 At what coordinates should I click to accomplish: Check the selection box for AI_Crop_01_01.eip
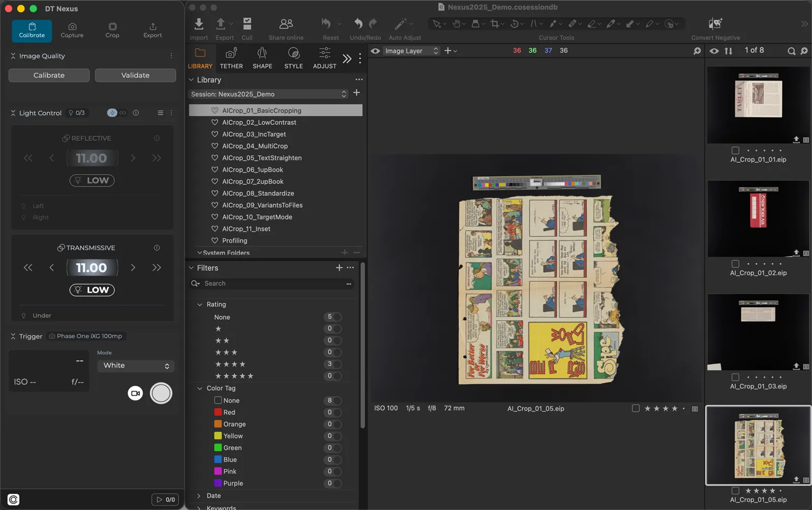pos(735,150)
